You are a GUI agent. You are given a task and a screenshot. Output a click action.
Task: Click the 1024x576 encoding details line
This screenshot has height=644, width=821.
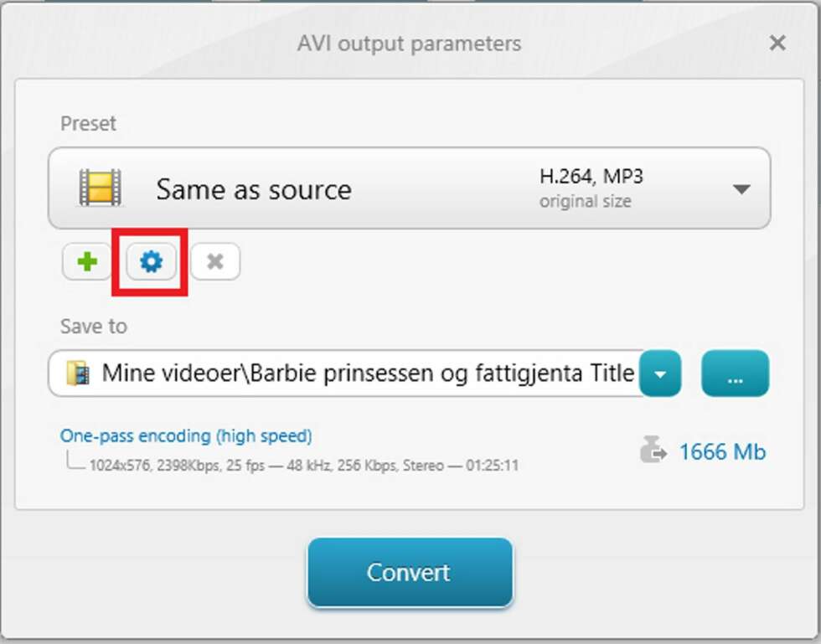[303, 466]
